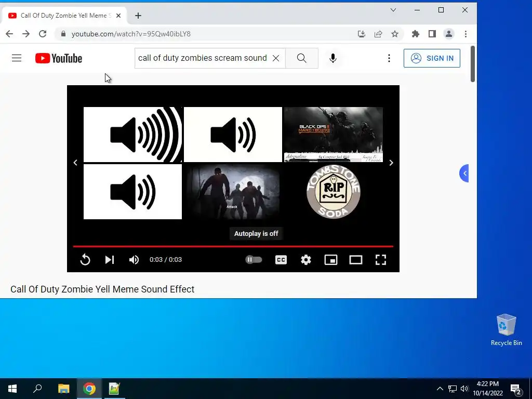532x399 pixels.
Task: Click the red video progress bar
Action: click(x=233, y=246)
